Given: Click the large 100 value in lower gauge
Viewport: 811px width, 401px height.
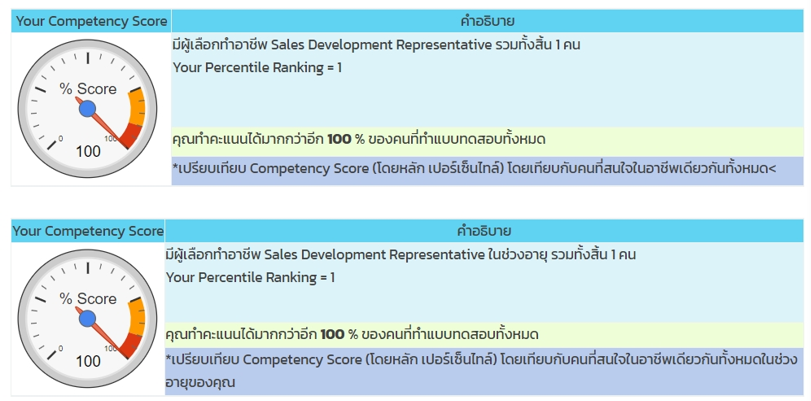Looking at the screenshot, I should click(88, 361).
